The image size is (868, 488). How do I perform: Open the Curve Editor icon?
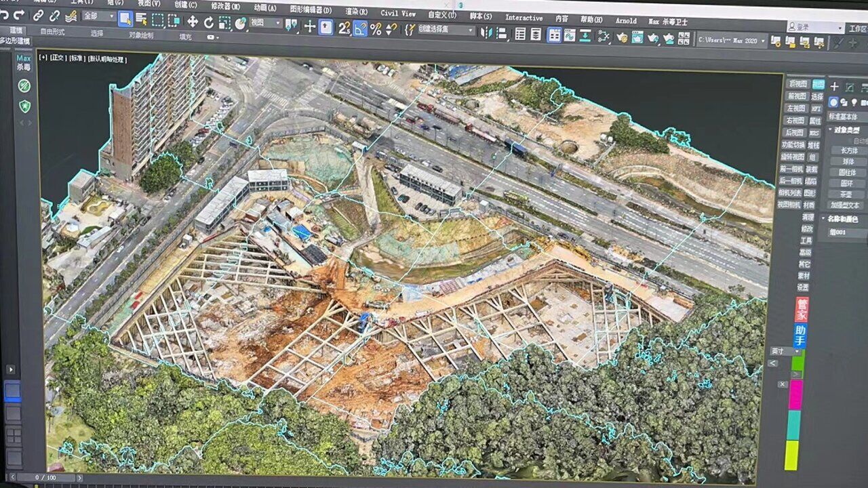(570, 35)
